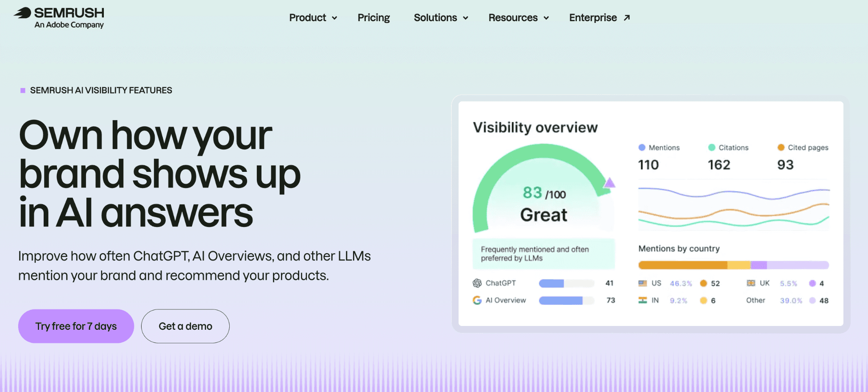Click the Cited pages value 93
The height and width of the screenshot is (392, 868).
click(785, 165)
